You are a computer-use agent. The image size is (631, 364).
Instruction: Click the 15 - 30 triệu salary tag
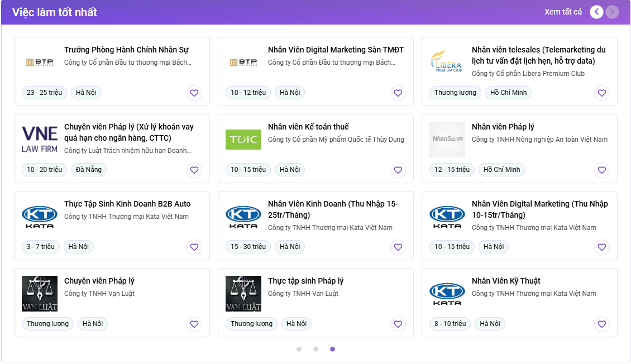[248, 247]
